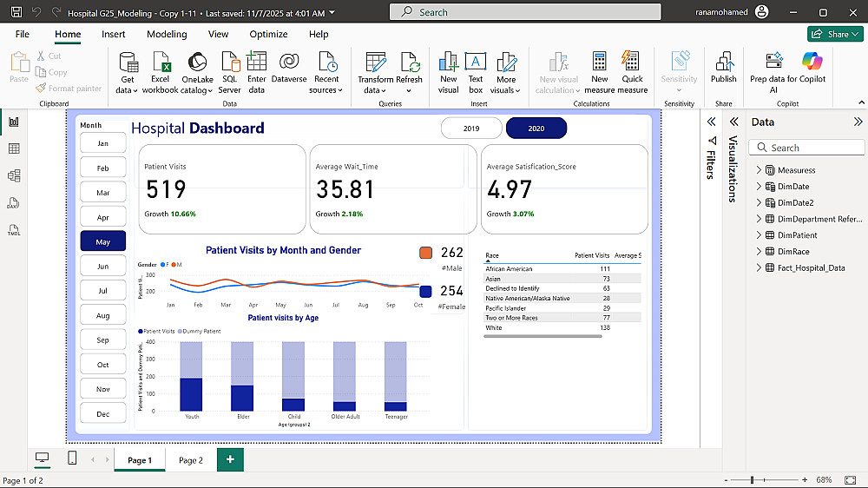Open the Modeling ribbon tab
Image resolution: width=868 pixels, height=488 pixels.
click(x=167, y=34)
